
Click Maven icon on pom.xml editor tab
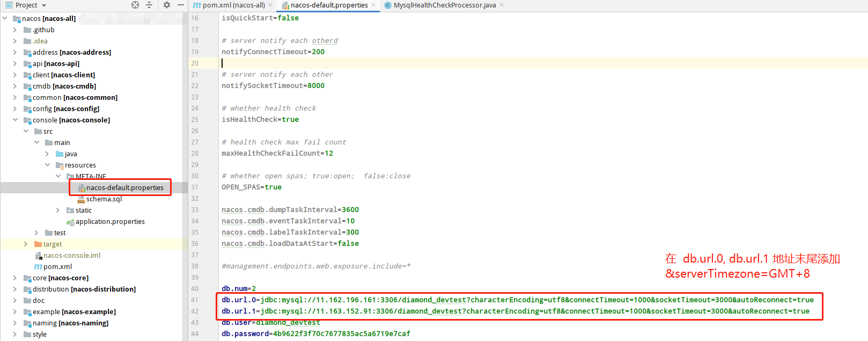197,5
